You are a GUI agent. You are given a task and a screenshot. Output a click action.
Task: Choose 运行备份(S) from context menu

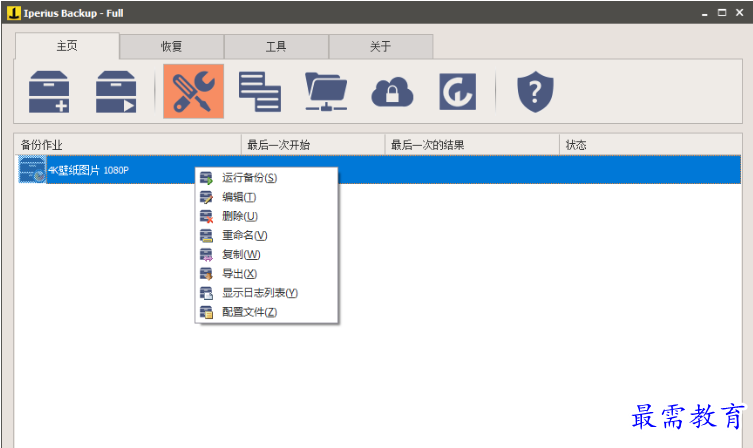click(x=267, y=178)
